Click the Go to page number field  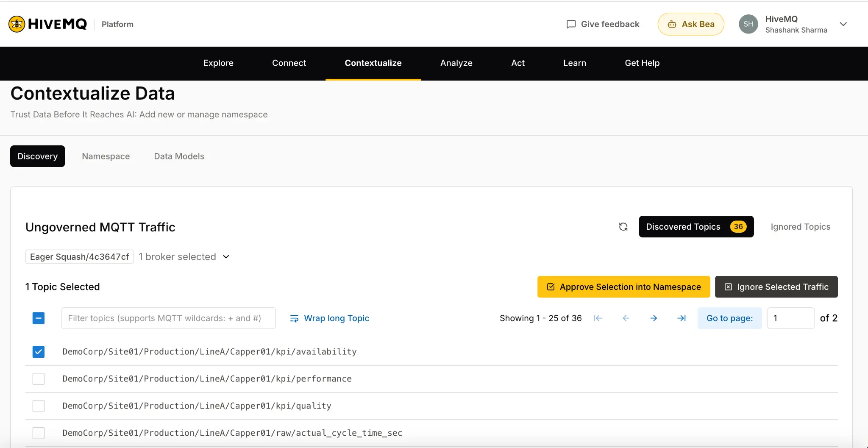coord(791,318)
